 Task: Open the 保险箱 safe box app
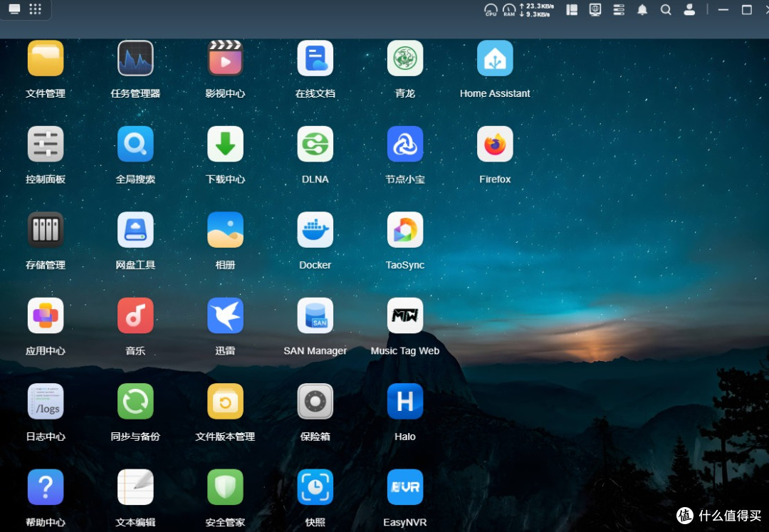coord(315,402)
